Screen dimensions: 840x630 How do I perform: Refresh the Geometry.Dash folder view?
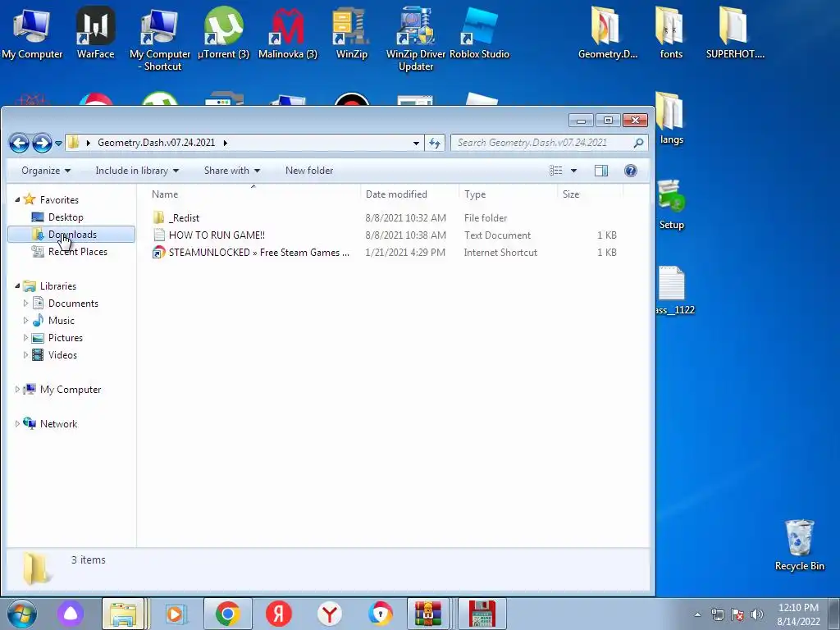(x=435, y=143)
